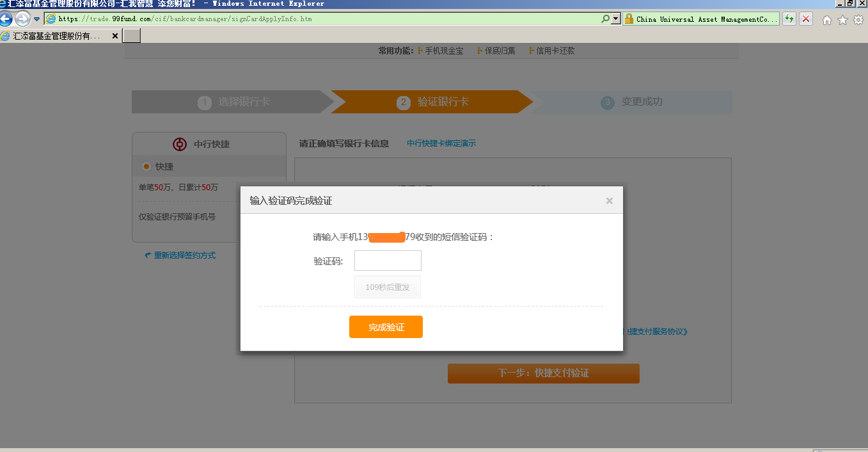Click the browser Back arrow button
The height and width of the screenshot is (452, 868).
point(6,19)
